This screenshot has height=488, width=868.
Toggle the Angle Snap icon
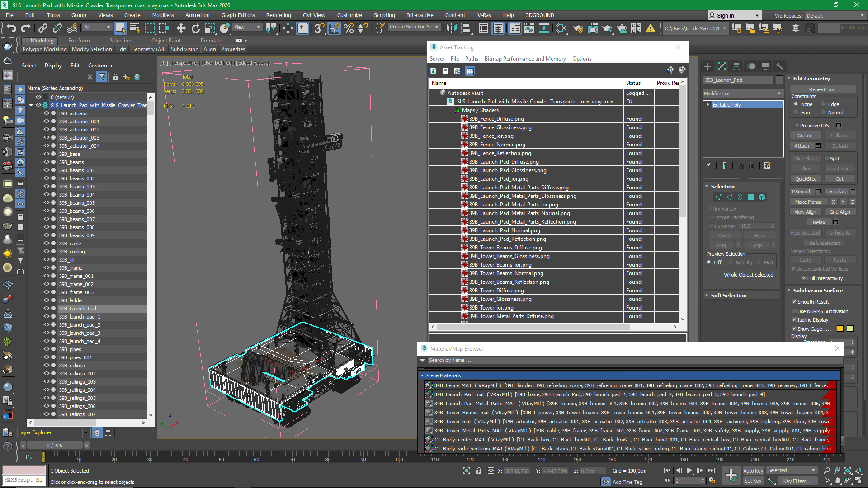coord(334,28)
